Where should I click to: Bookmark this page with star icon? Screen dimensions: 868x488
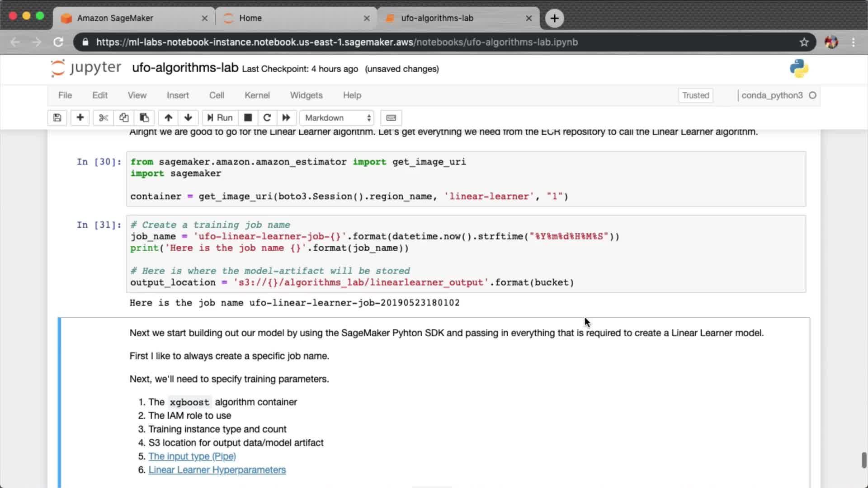click(804, 42)
